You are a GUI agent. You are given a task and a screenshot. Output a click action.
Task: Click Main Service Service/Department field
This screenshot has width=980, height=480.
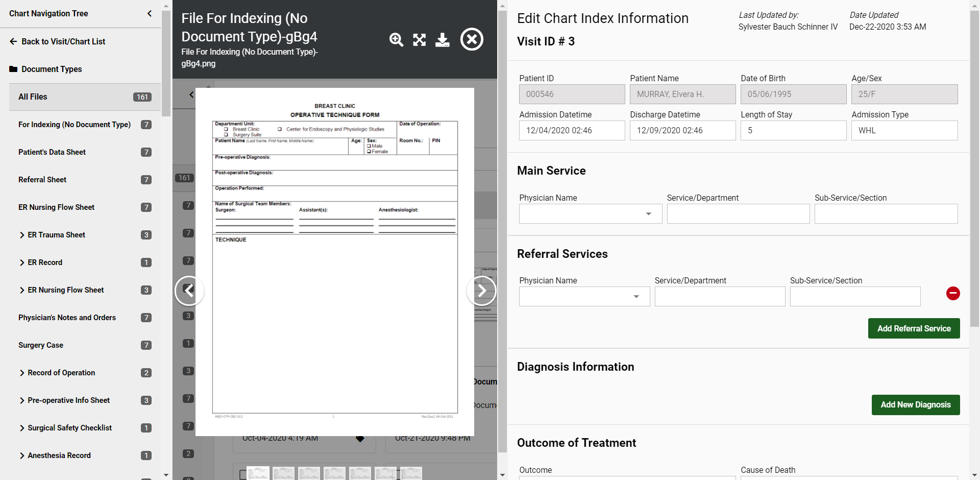(x=738, y=214)
